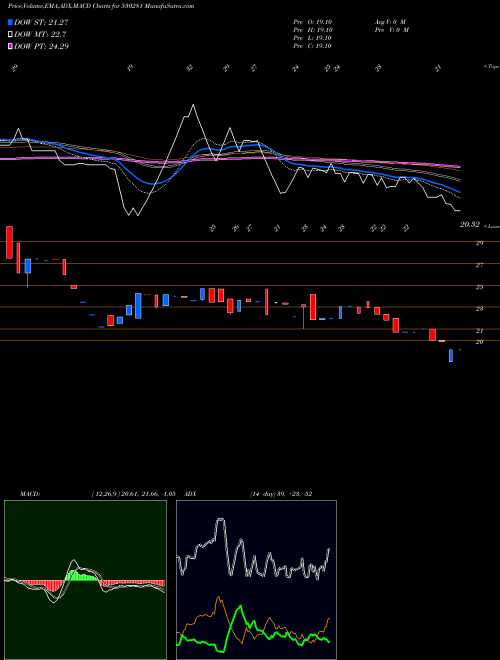Click the MACD parameters '(12,26,9)' values text

pos(133,494)
